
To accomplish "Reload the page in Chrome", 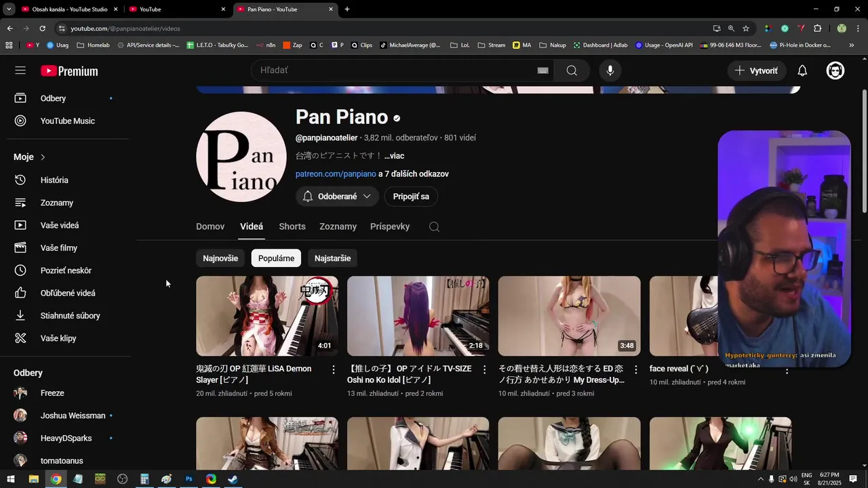I will [42, 28].
